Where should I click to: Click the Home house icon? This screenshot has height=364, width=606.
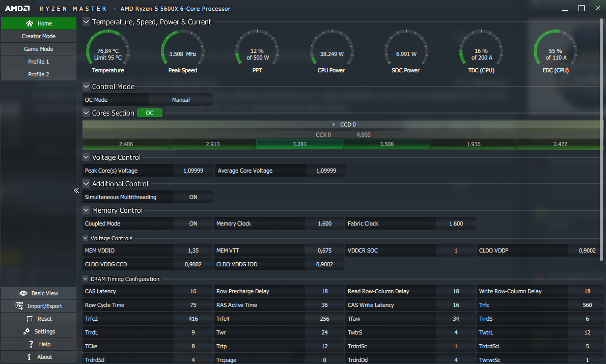pyautogui.click(x=30, y=23)
